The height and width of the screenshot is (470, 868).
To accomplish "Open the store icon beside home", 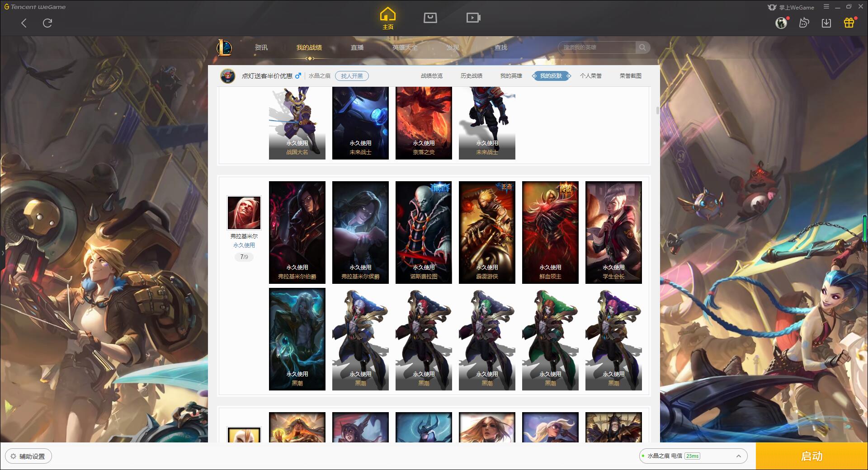I will 430,18.
